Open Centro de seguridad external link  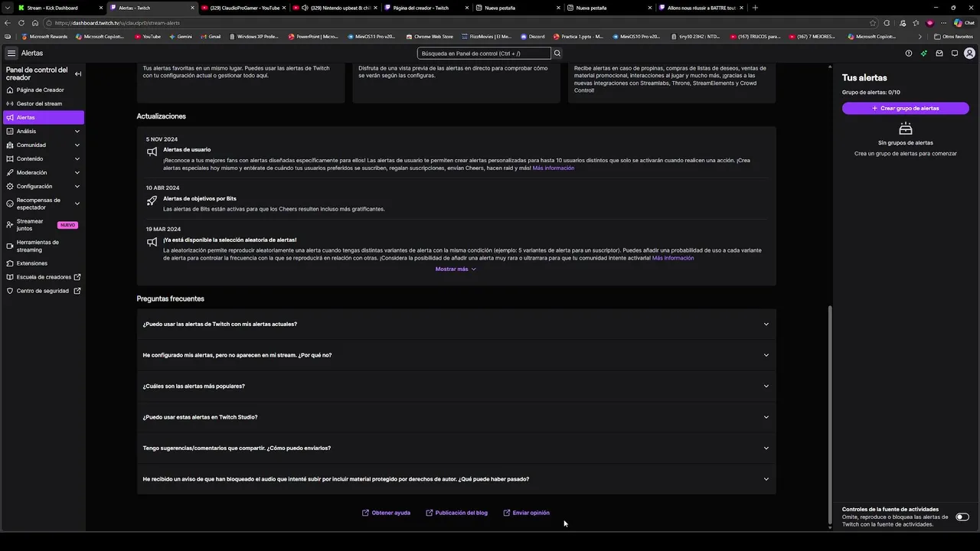click(44, 291)
